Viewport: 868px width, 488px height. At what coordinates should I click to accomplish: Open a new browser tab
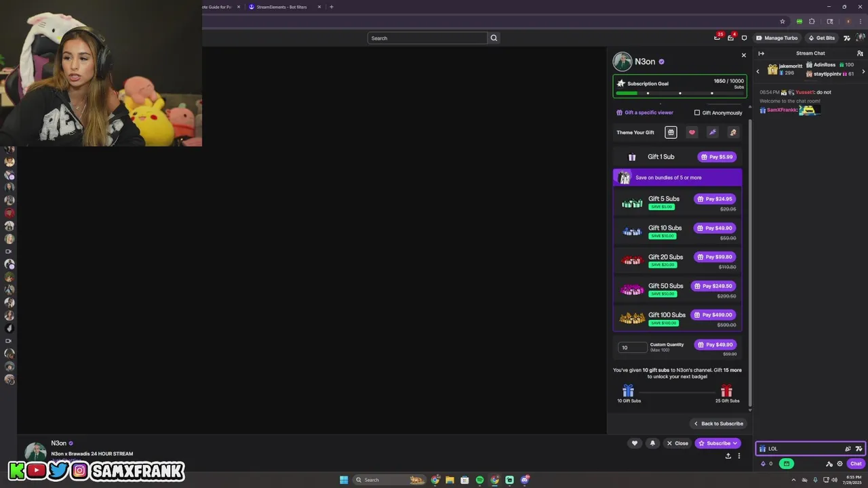332,7
